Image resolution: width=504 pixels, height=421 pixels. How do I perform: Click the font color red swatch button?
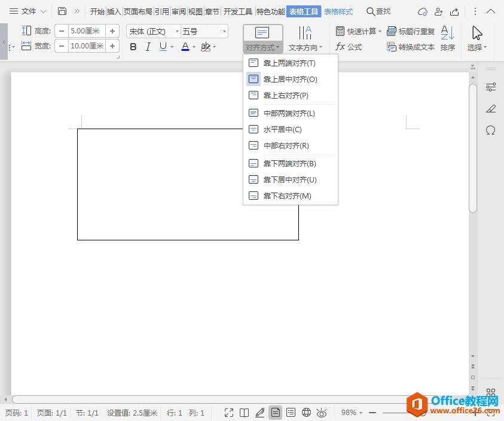[185, 47]
